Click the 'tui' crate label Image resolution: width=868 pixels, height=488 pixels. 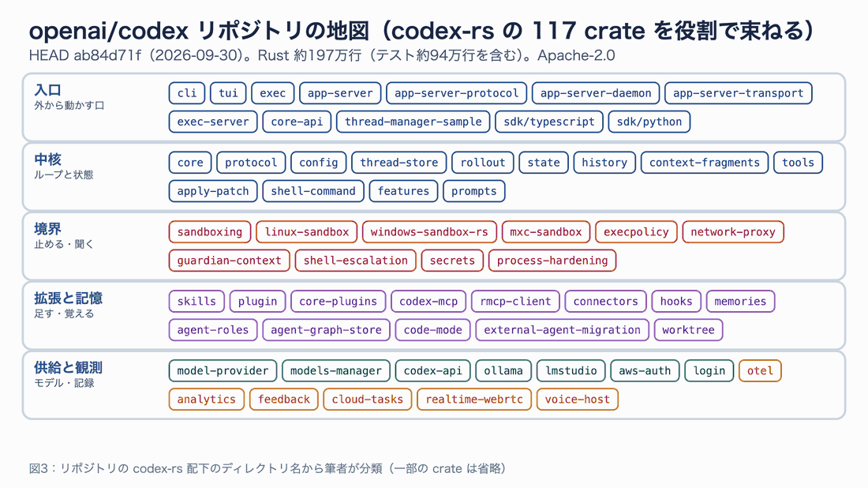coord(228,93)
